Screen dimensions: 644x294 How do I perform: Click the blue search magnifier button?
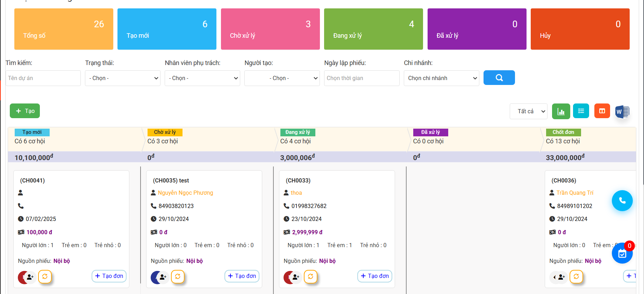coord(499,78)
